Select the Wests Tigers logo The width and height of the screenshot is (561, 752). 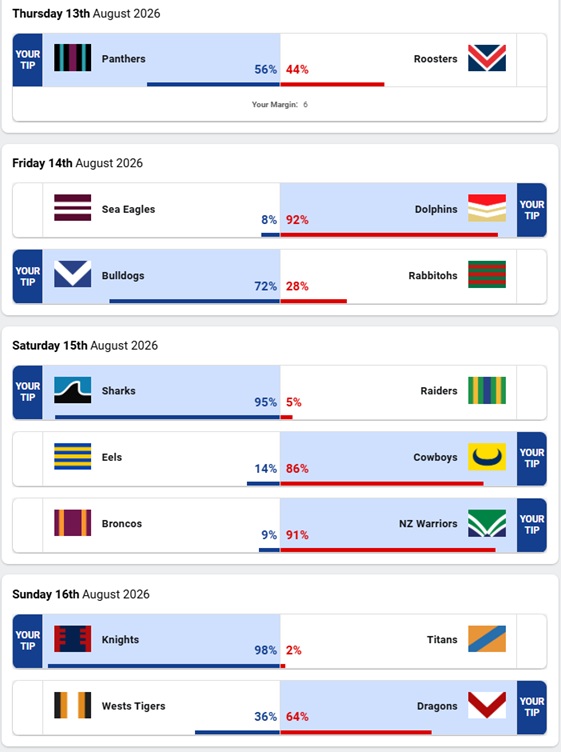click(x=72, y=705)
